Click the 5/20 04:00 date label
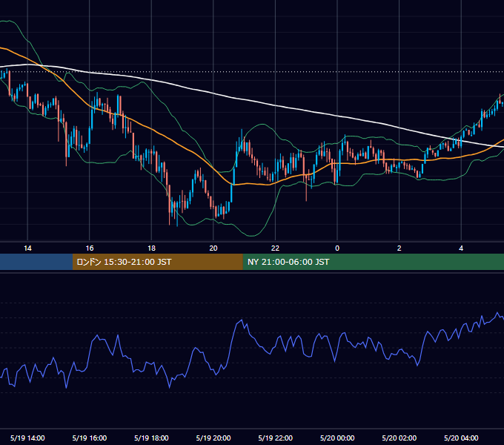The width and height of the screenshot is (504, 445). pos(461,438)
